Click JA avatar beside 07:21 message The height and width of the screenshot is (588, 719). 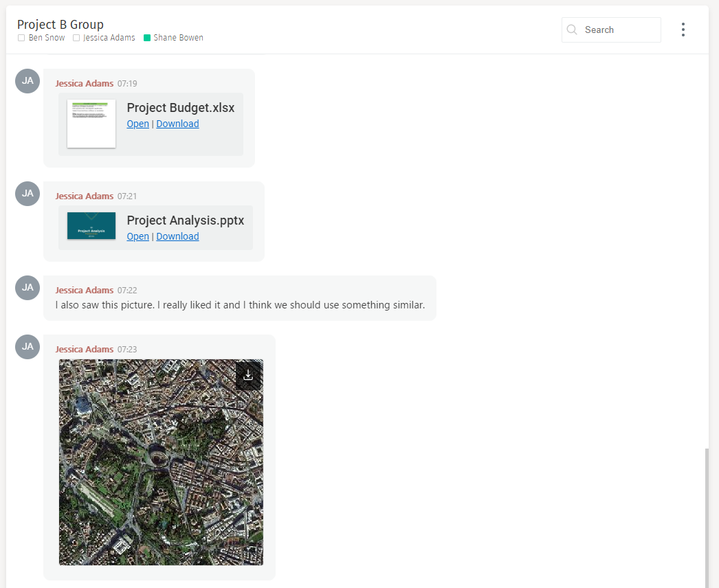click(27, 194)
